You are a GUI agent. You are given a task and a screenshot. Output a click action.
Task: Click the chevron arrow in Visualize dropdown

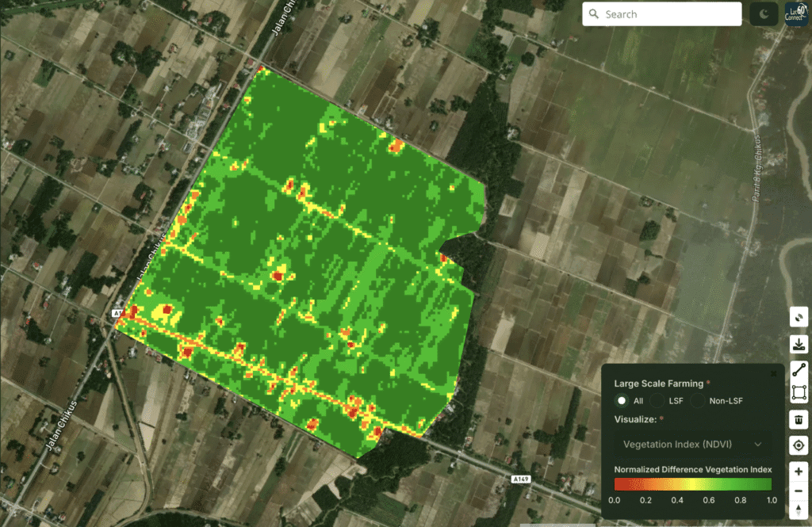[758, 444]
